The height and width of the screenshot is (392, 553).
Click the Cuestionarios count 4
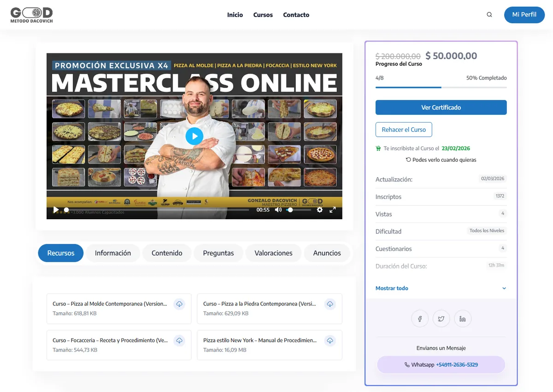click(x=503, y=248)
